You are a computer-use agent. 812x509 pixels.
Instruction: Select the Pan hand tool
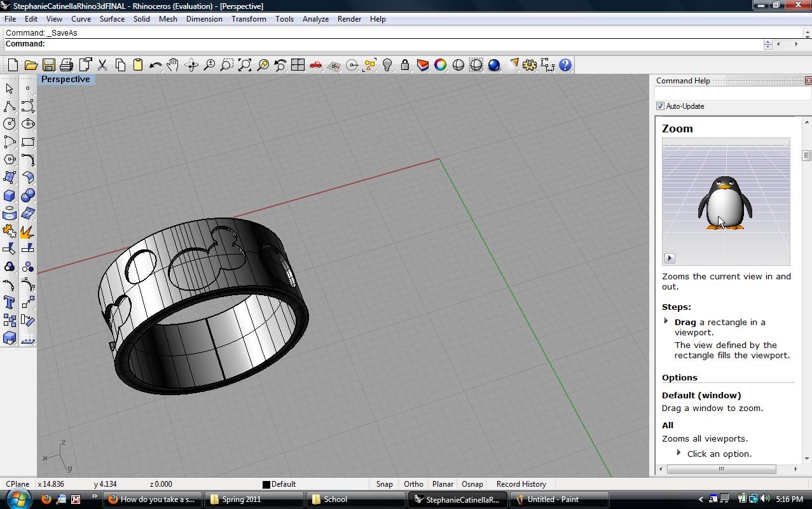173,65
